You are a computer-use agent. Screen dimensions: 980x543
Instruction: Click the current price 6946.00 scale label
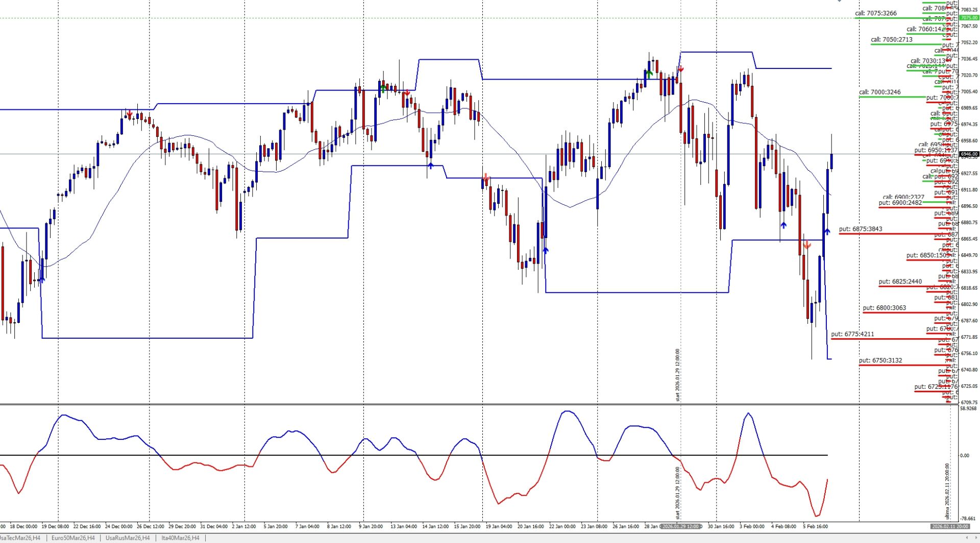point(969,154)
